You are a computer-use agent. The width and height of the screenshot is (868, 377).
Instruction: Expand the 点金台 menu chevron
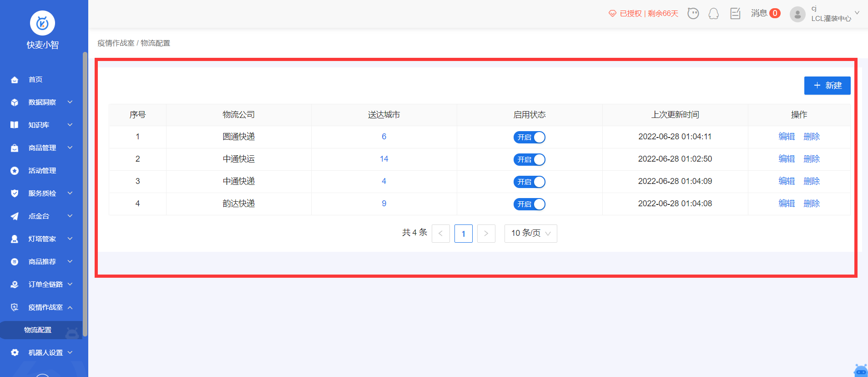pos(70,216)
